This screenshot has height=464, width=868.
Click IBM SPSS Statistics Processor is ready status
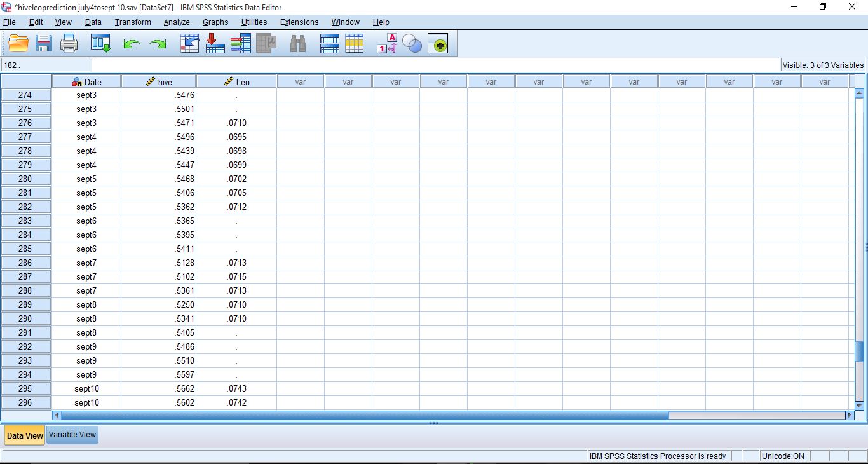(x=658, y=456)
